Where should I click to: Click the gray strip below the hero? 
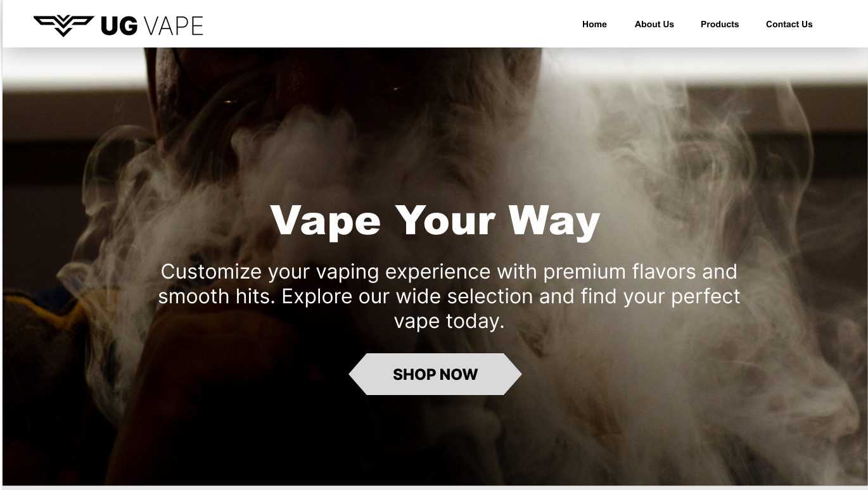[434, 487]
